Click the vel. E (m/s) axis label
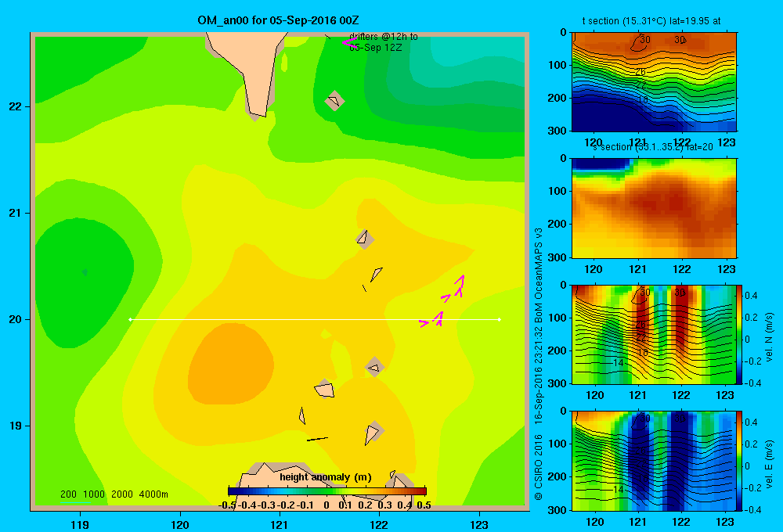Screen dimensions: 783x532 (769, 462)
